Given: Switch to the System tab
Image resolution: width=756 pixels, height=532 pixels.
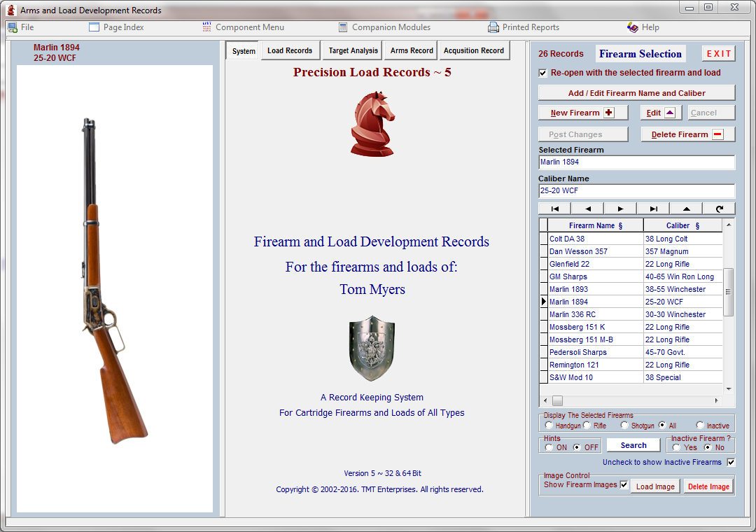Looking at the screenshot, I should point(244,50).
